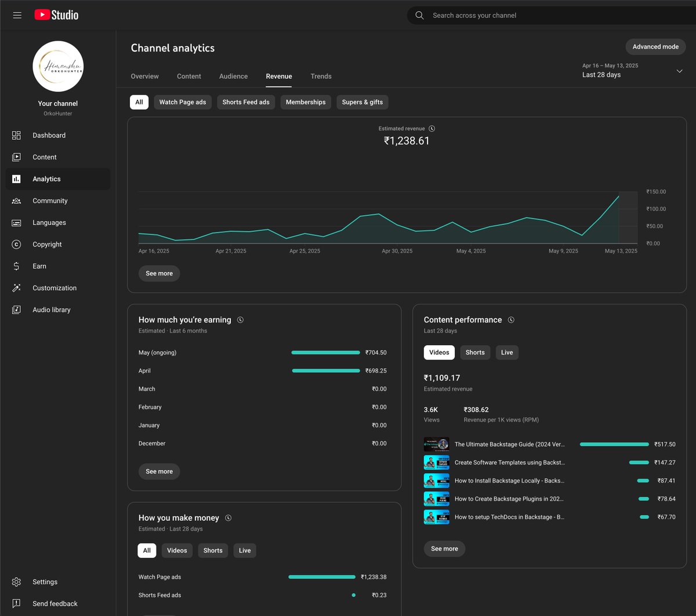Click the search magnifier icon

tap(419, 16)
